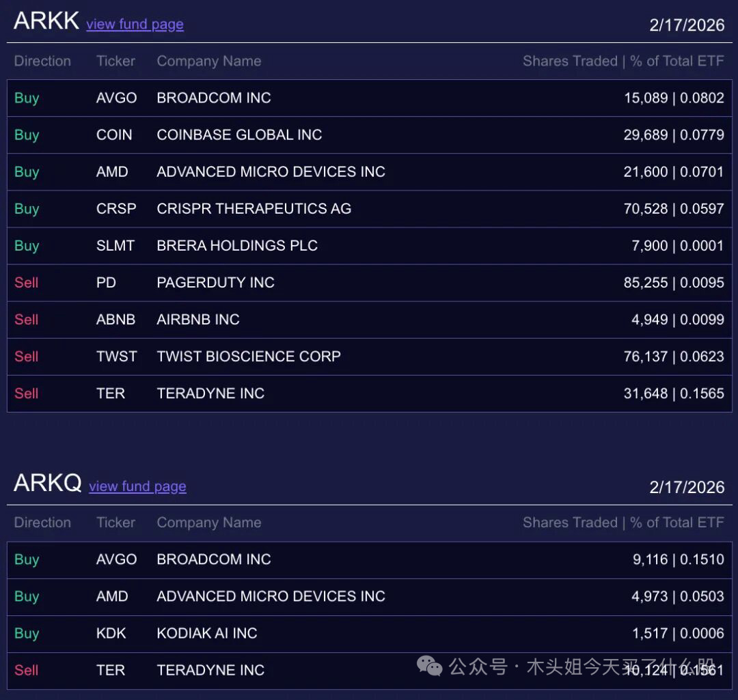
Task: Click Buy label in KDK row
Action: point(27,634)
